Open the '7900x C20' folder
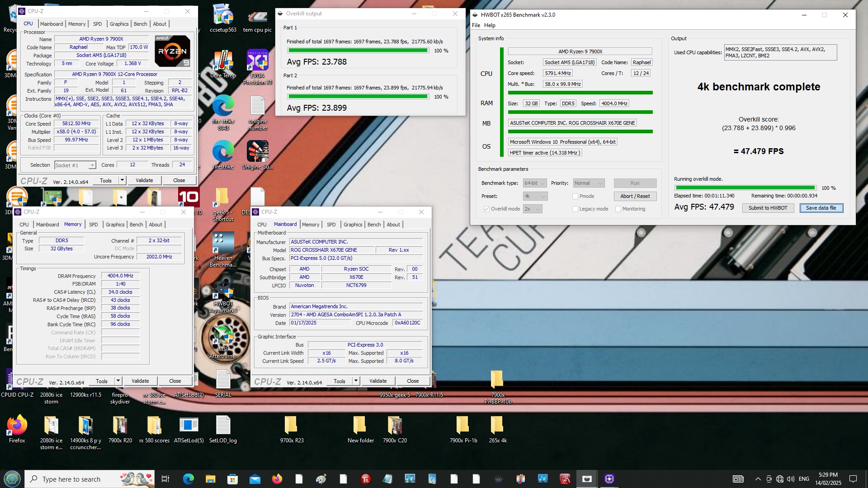The image size is (868, 488). (x=395, y=429)
